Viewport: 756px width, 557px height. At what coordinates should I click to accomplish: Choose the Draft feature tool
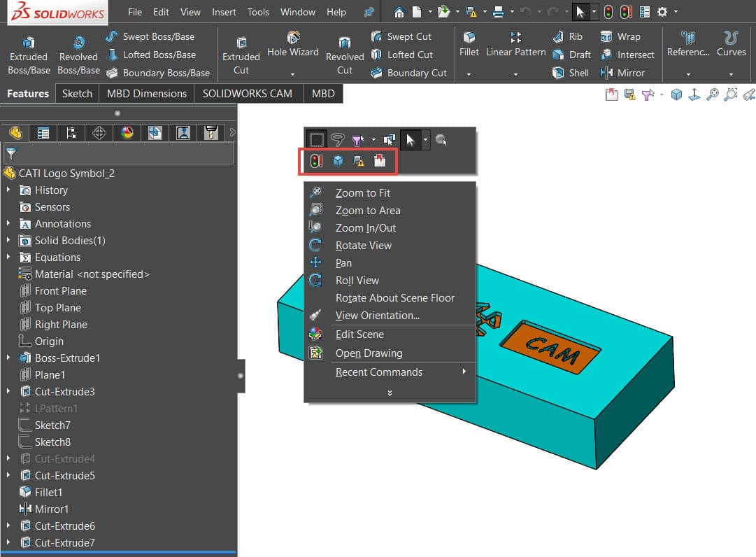tap(571, 55)
